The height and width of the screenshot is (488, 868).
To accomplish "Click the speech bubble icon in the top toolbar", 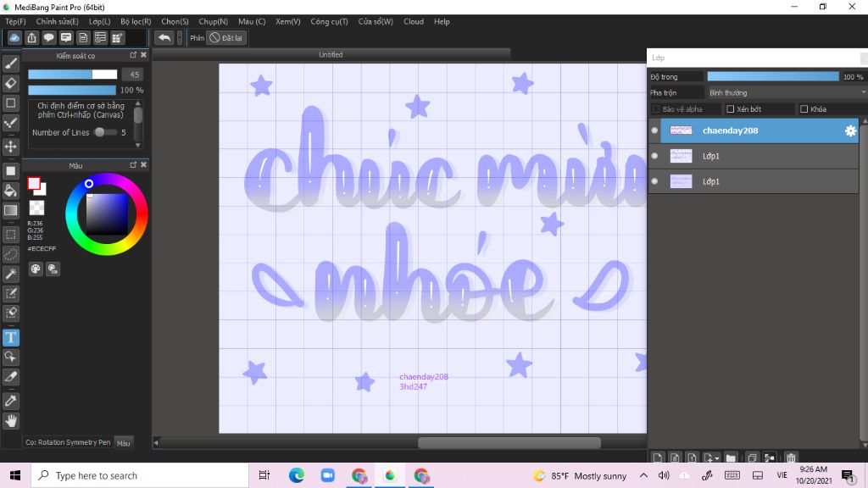I will [x=48, y=37].
